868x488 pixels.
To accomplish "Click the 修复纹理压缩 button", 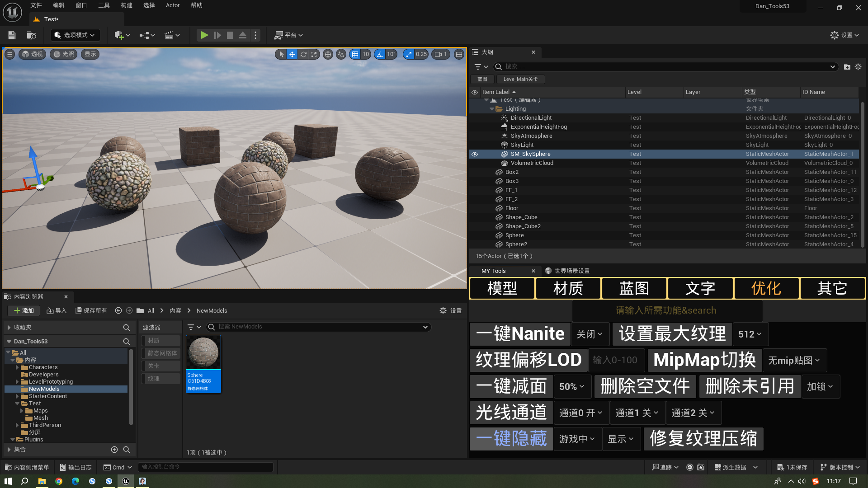I will [x=704, y=439].
